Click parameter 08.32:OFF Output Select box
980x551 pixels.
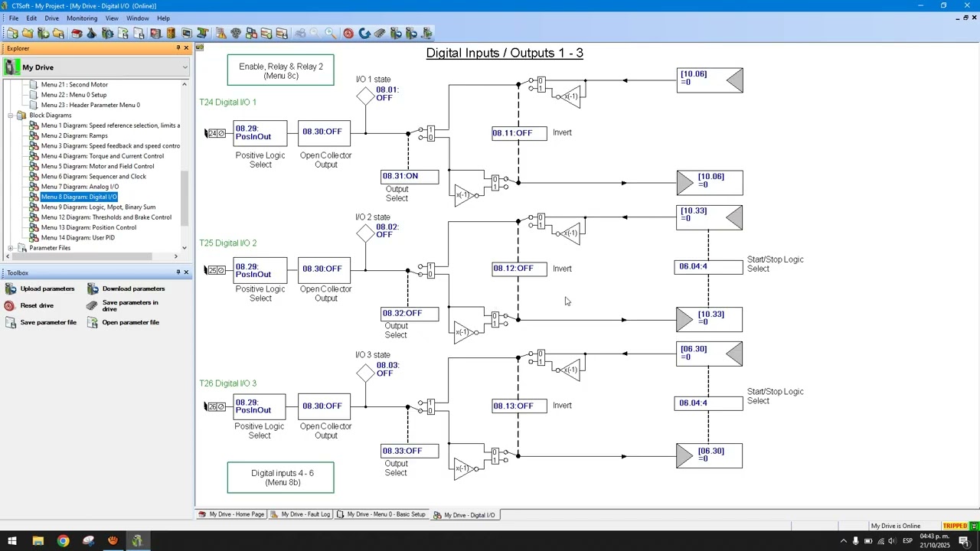[410, 314]
